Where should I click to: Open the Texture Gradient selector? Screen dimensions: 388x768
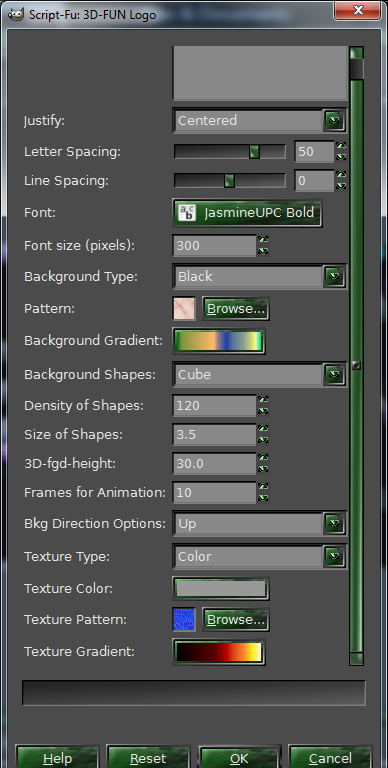(219, 652)
